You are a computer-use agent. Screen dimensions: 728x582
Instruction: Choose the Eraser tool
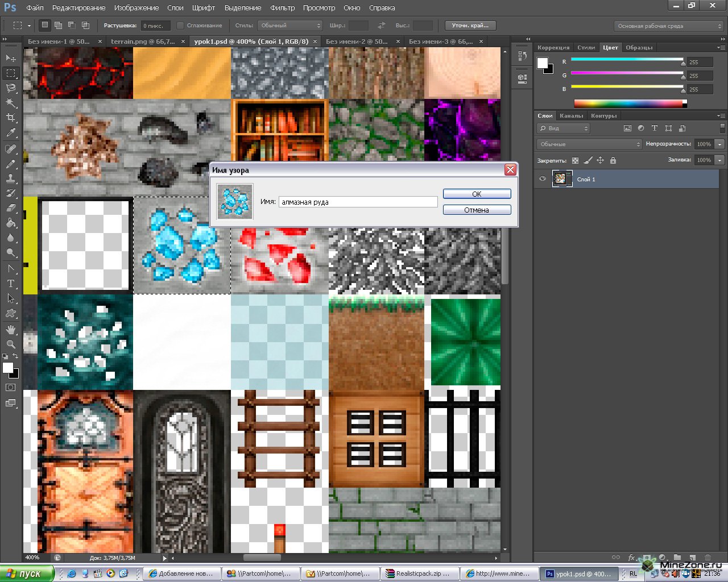(11, 208)
